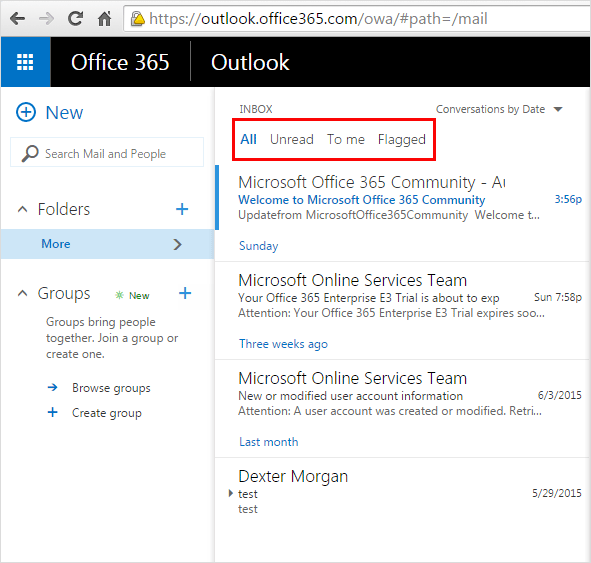Screen dimensions: 591x563
Task: Select More folders item
Action: (x=107, y=244)
